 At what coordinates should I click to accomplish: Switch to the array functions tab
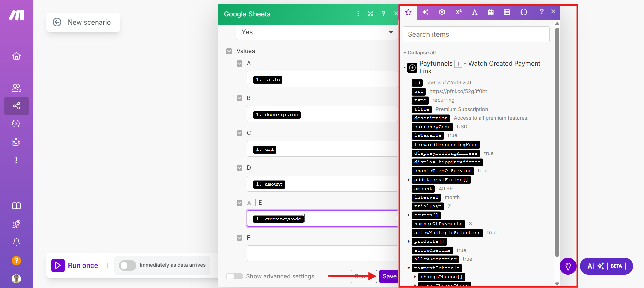tap(507, 12)
